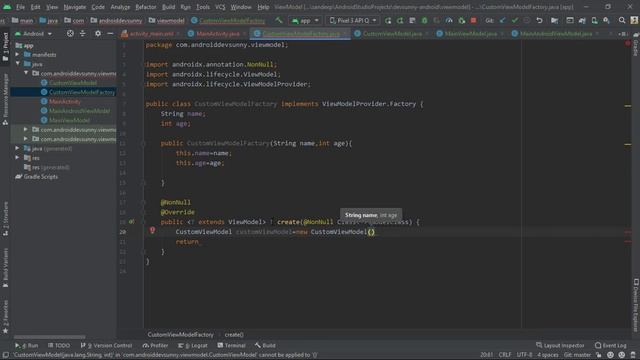640x360 pixels.
Task: Click the Debug app bug icon
Action: pyautogui.click(x=424, y=20)
